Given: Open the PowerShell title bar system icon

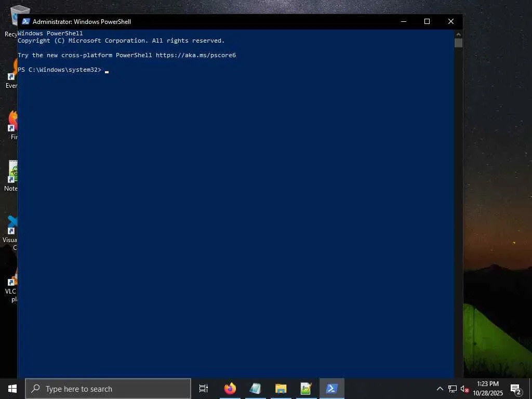Looking at the screenshot, I should pyautogui.click(x=26, y=21).
